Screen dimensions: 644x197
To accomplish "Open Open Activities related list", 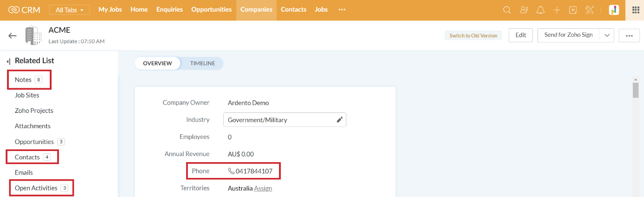I will pyautogui.click(x=36, y=188).
